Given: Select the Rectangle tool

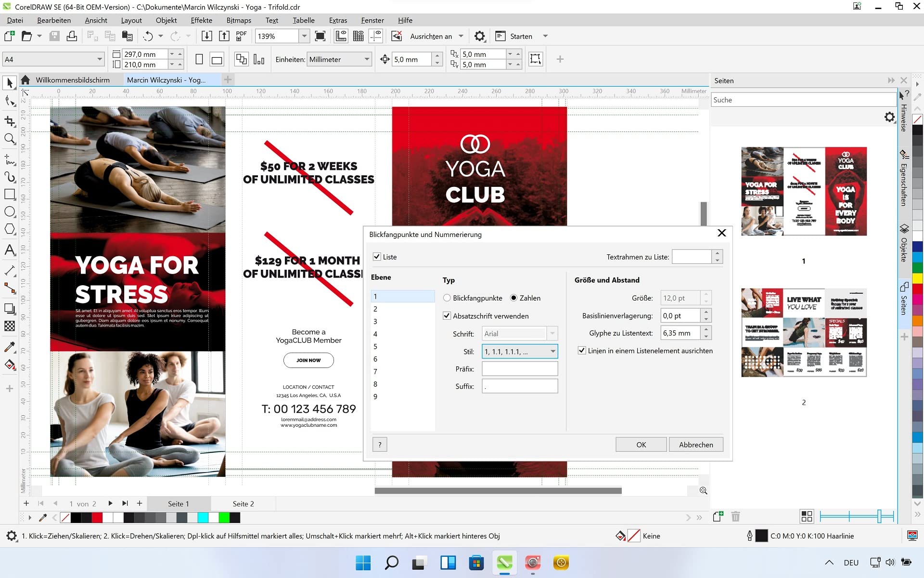Looking at the screenshot, I should 10,194.
